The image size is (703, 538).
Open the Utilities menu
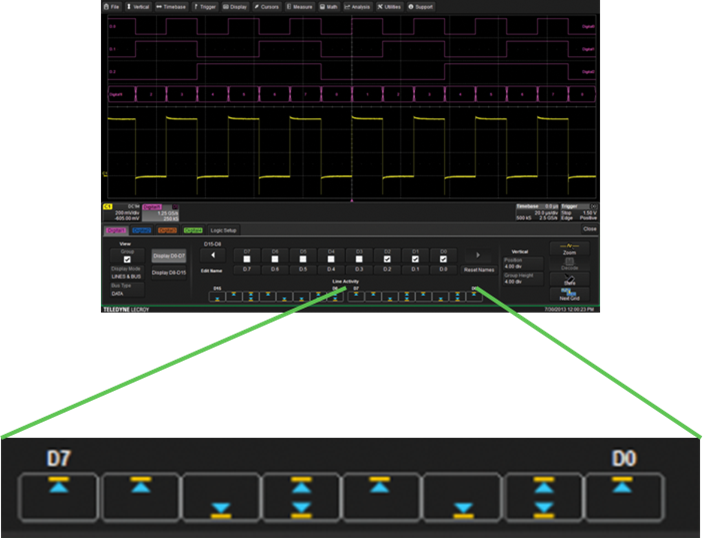pos(390,7)
